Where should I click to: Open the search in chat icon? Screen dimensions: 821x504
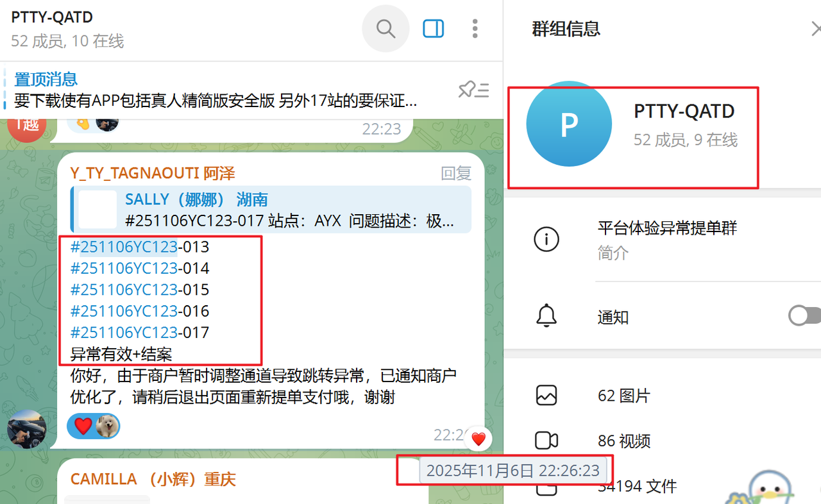pos(385,29)
